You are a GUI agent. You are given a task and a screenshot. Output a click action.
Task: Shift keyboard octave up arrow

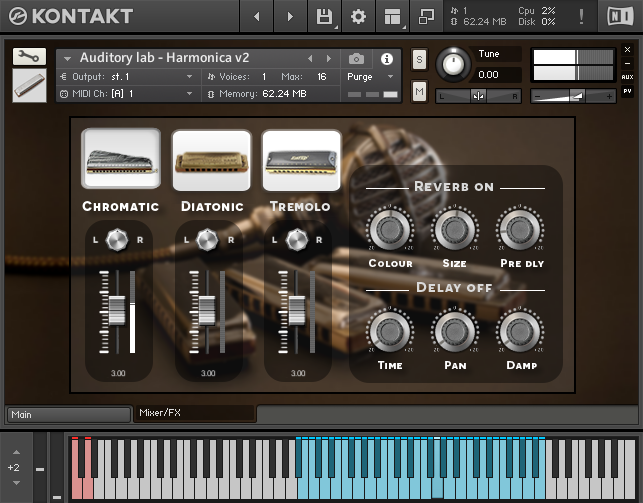coord(16,452)
